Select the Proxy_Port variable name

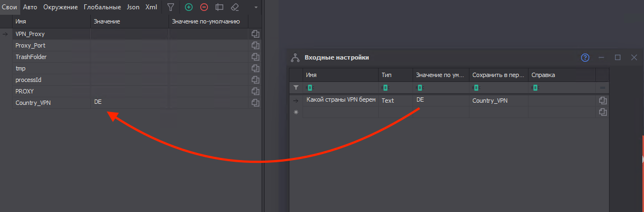(31, 45)
